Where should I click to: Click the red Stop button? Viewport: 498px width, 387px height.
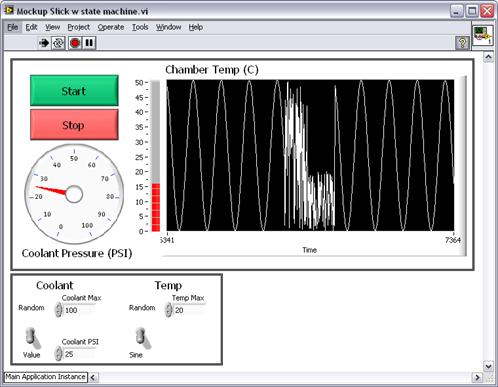point(74,125)
